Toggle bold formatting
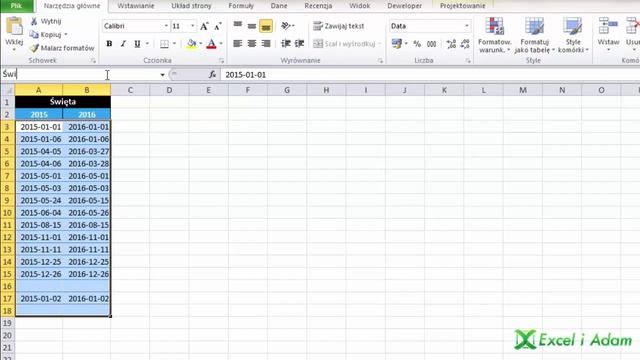This screenshot has height=360, width=640. point(109,44)
